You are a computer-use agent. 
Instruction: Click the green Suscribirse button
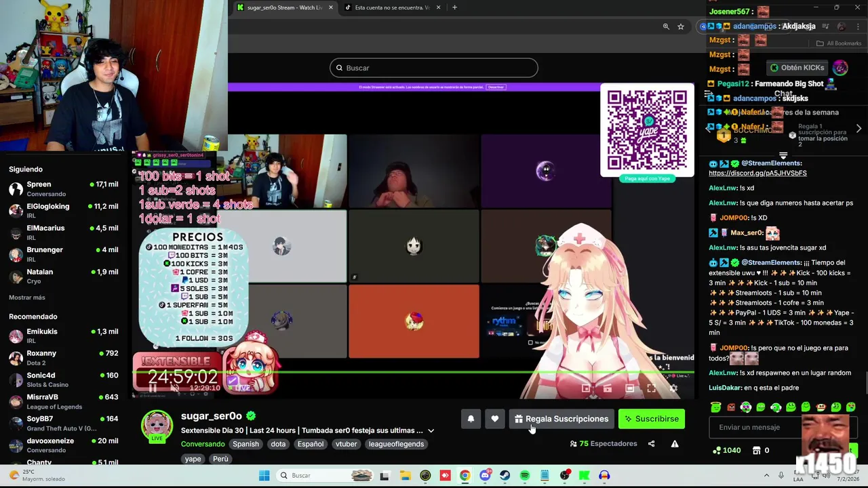click(652, 419)
